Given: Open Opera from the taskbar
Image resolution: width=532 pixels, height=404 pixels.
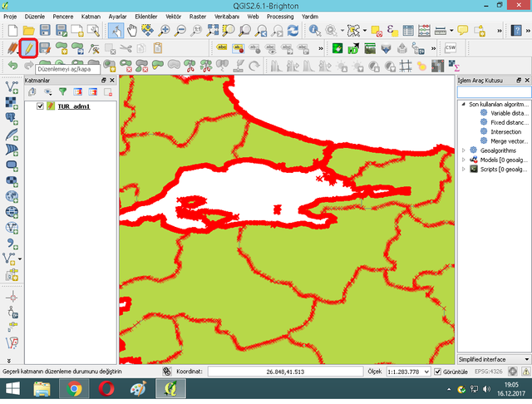Looking at the screenshot, I should [106, 389].
